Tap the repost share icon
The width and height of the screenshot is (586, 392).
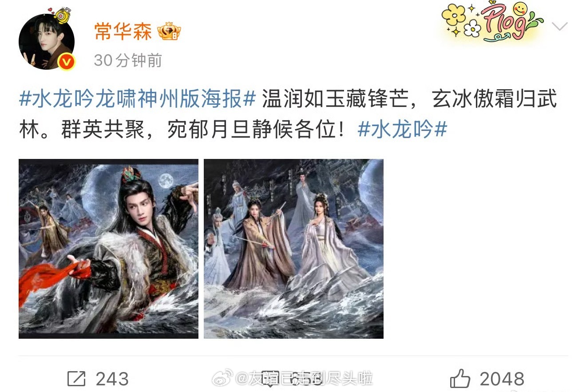[76, 379]
